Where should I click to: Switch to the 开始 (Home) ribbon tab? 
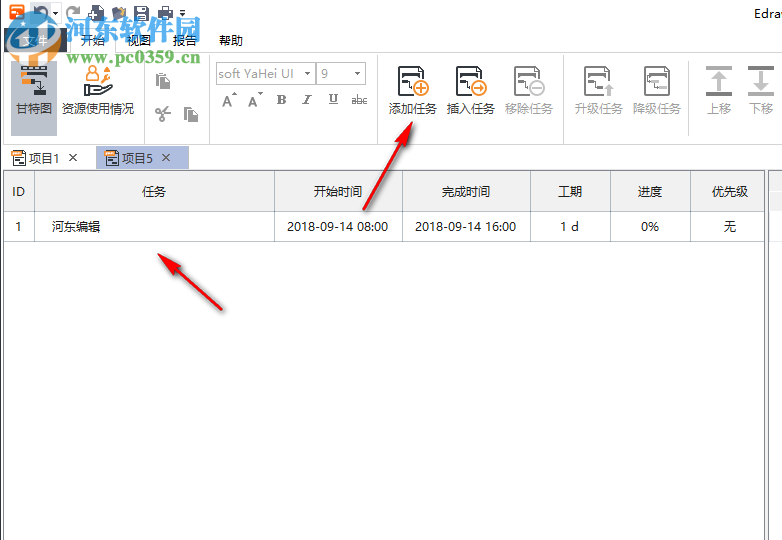tap(93, 40)
